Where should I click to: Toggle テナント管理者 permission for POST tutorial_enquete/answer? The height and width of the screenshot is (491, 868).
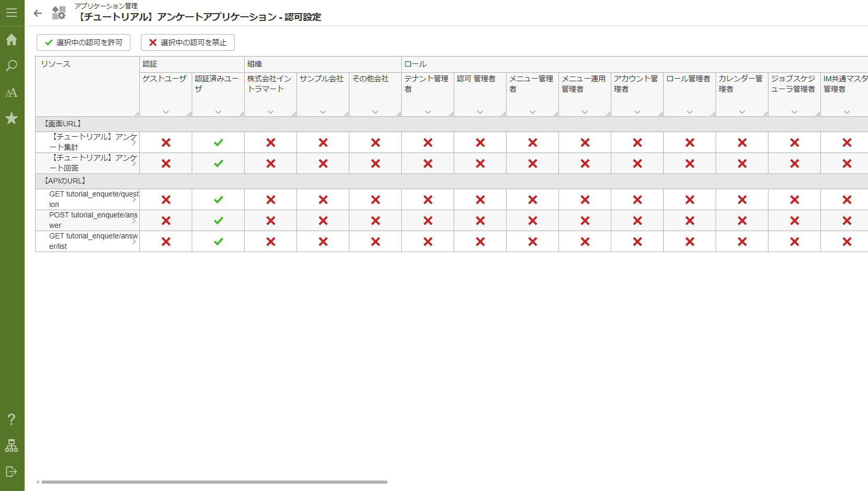pyautogui.click(x=428, y=221)
